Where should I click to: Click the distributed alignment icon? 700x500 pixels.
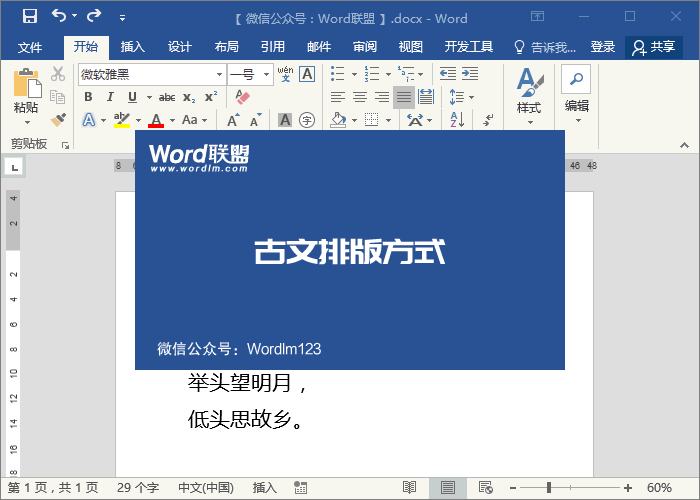click(x=426, y=97)
